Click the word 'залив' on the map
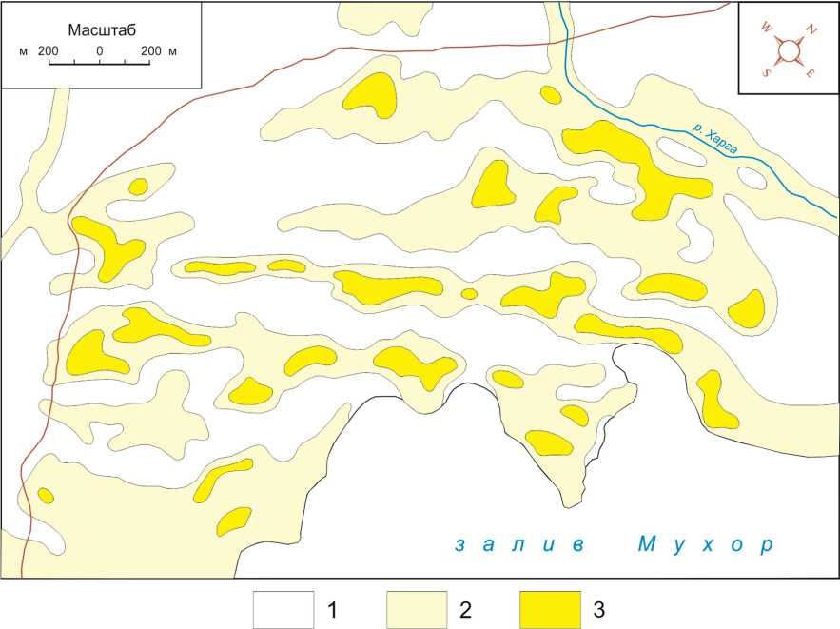This screenshot has width=840, height=629. [x=519, y=544]
